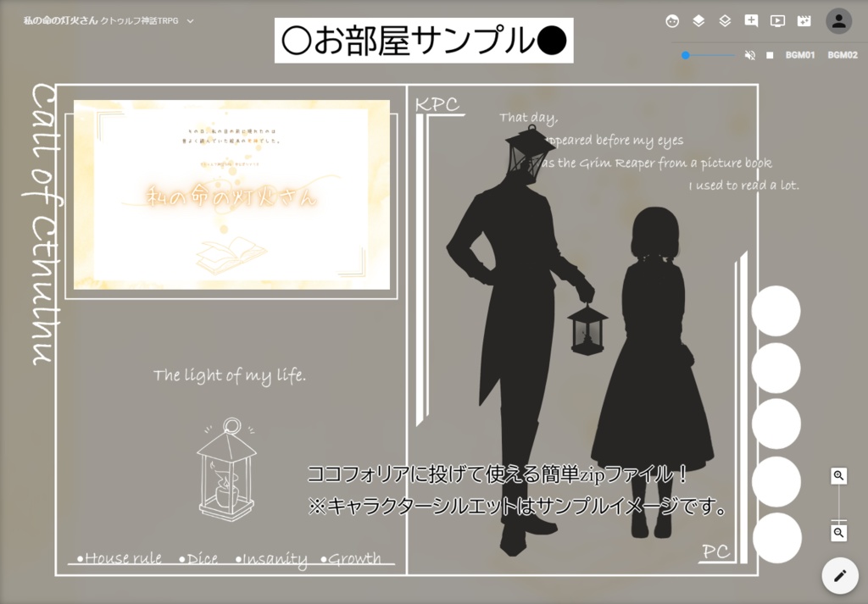This screenshot has width=868, height=604.
Task: Click a white circle portrait placeholder
Action: point(776,311)
